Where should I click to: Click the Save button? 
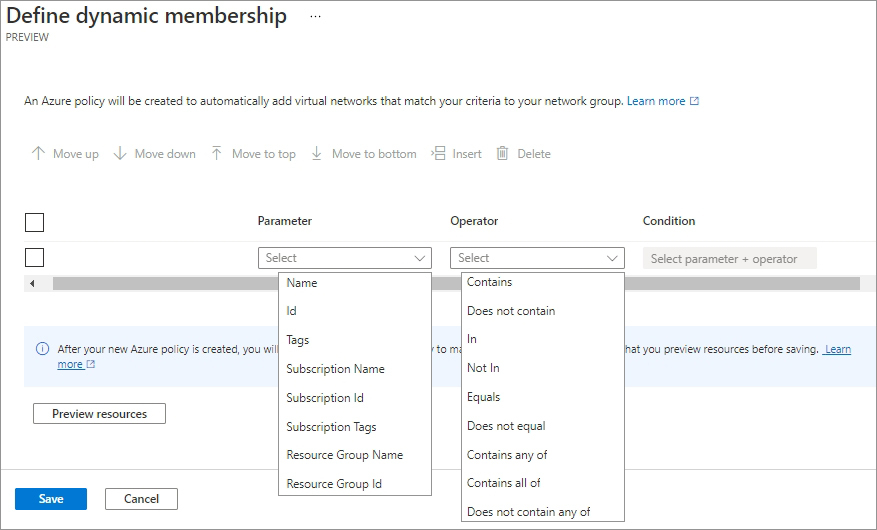(x=51, y=499)
